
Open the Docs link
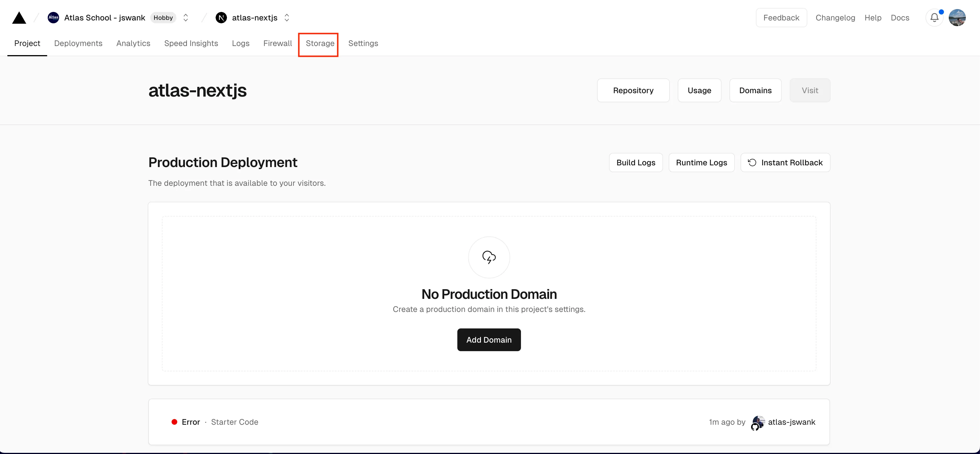(900, 18)
